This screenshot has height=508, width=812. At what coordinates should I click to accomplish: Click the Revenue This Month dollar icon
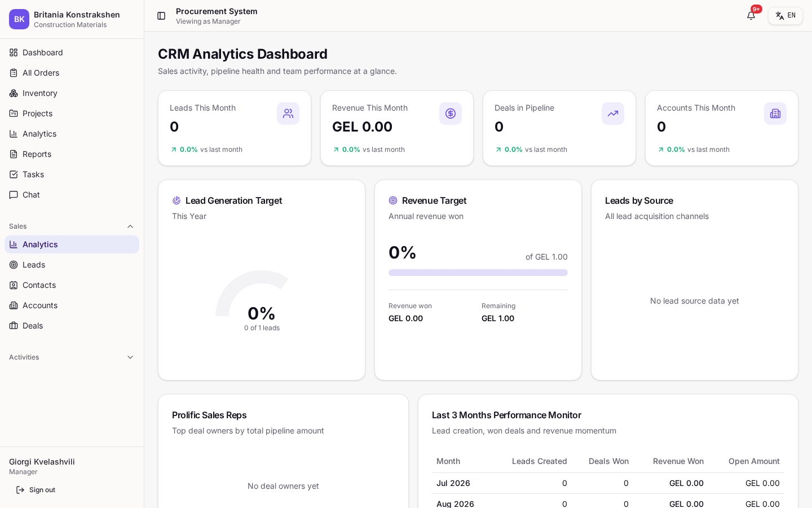click(x=451, y=113)
